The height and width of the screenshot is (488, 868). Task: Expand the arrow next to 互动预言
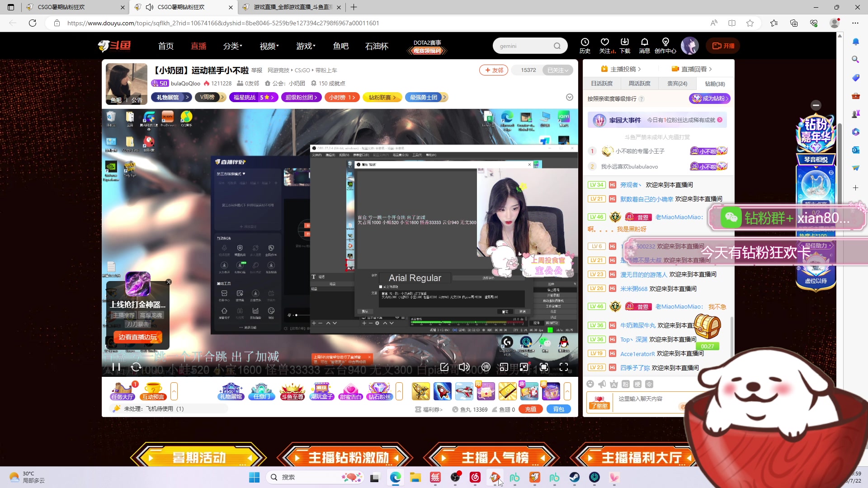tap(174, 391)
